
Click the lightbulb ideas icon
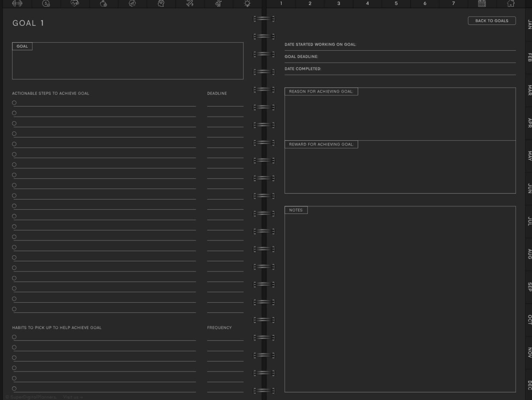coord(247,3)
